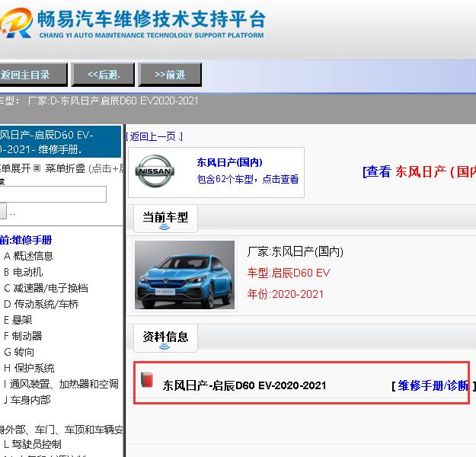Image resolution: width=476 pixels, height=457 pixels.
Task: Open the 东风日产(国内) brand link
Action: 229,162
